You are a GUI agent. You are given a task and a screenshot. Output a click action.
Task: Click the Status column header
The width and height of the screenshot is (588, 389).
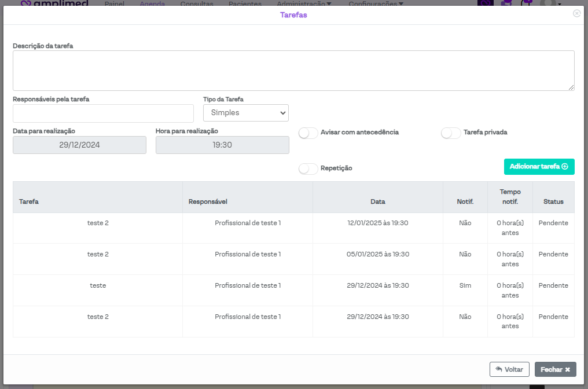coord(553,202)
